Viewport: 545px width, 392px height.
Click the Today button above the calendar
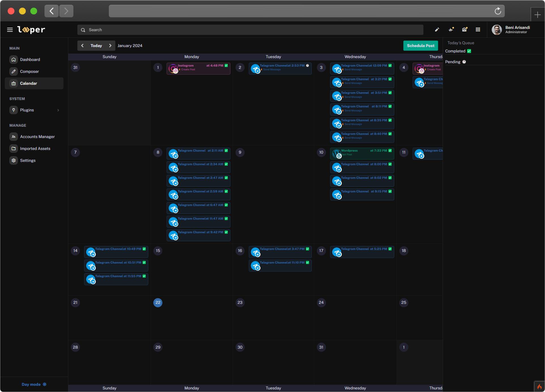[96, 45]
